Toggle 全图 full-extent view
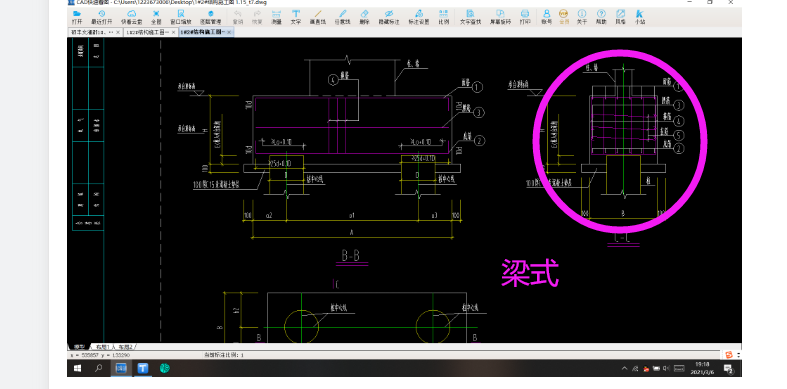The height and width of the screenshot is (389, 787). [156, 17]
